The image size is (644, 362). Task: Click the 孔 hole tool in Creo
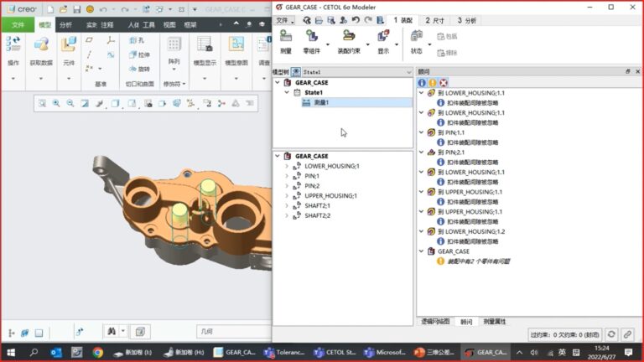point(137,40)
